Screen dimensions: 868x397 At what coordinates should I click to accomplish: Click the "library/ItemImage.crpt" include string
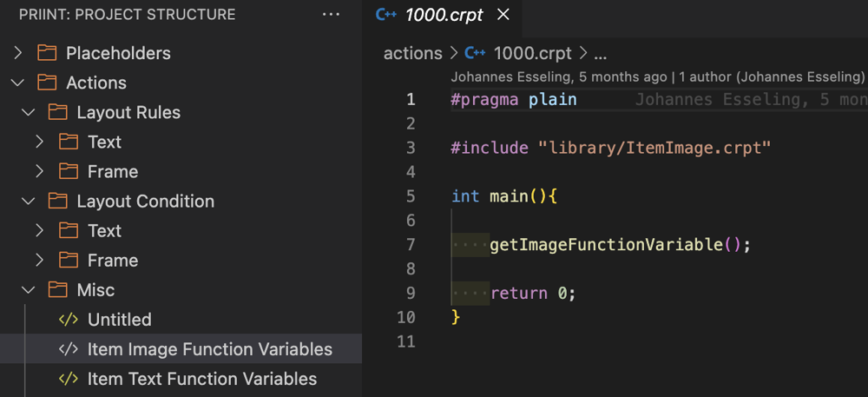(x=654, y=148)
